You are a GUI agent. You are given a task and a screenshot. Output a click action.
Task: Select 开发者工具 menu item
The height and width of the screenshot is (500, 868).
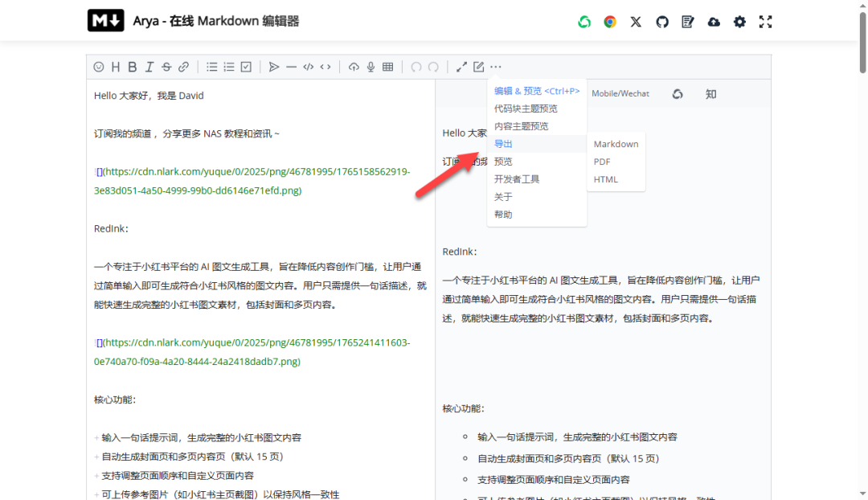pos(536,179)
